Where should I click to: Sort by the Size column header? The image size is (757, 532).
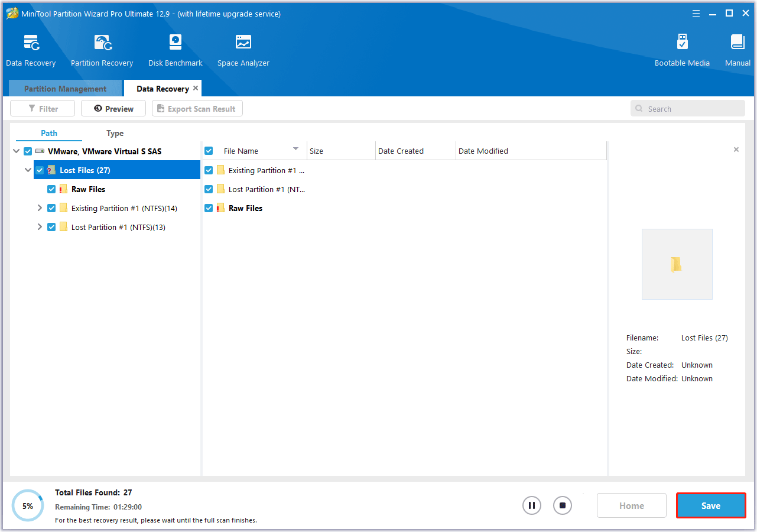click(x=341, y=151)
